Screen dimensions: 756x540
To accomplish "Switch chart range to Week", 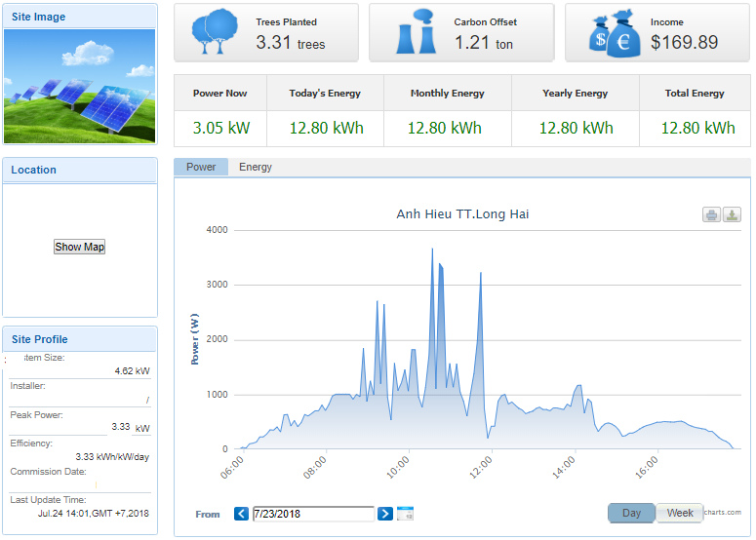I will [x=679, y=513].
